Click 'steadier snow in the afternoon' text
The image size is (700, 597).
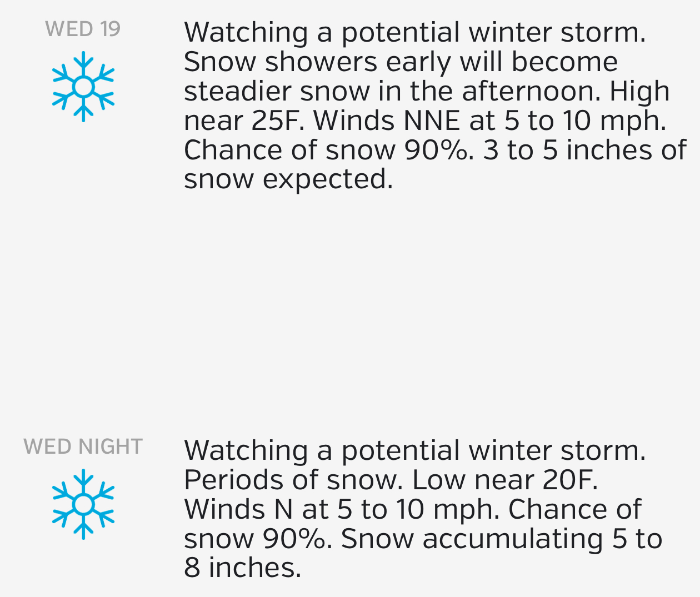point(393,91)
